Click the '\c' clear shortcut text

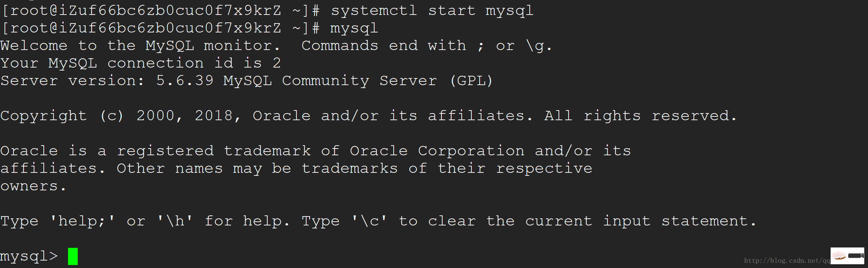click(x=369, y=221)
